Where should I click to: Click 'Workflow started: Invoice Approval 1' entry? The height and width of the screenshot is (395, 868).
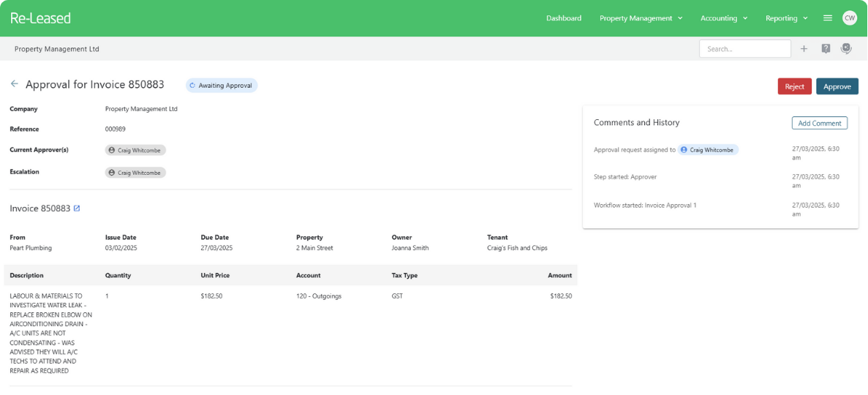point(645,205)
